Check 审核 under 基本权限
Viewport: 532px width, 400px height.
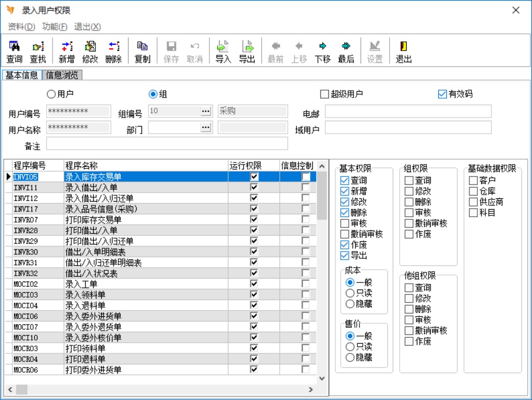point(344,224)
